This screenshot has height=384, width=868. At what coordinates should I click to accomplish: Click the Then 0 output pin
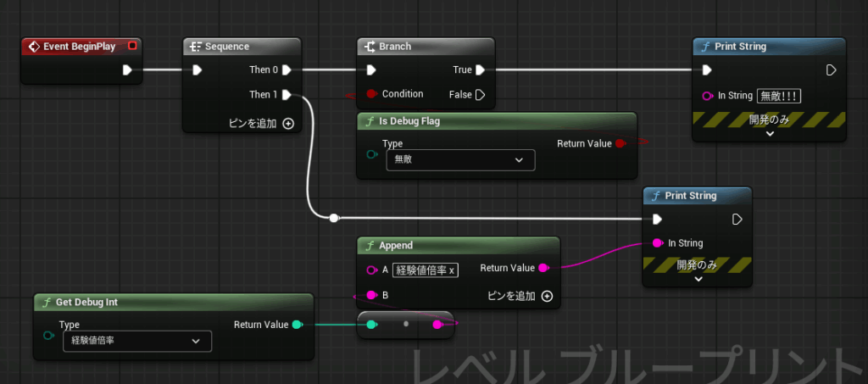[x=287, y=70]
